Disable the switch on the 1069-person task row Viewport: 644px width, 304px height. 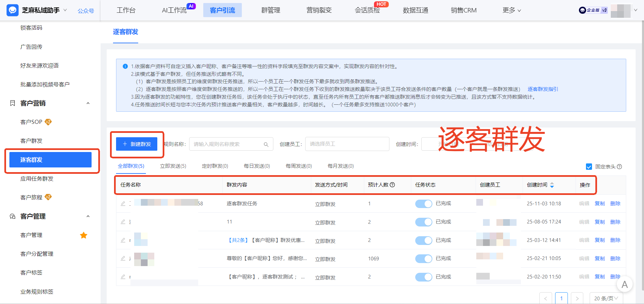click(x=424, y=258)
